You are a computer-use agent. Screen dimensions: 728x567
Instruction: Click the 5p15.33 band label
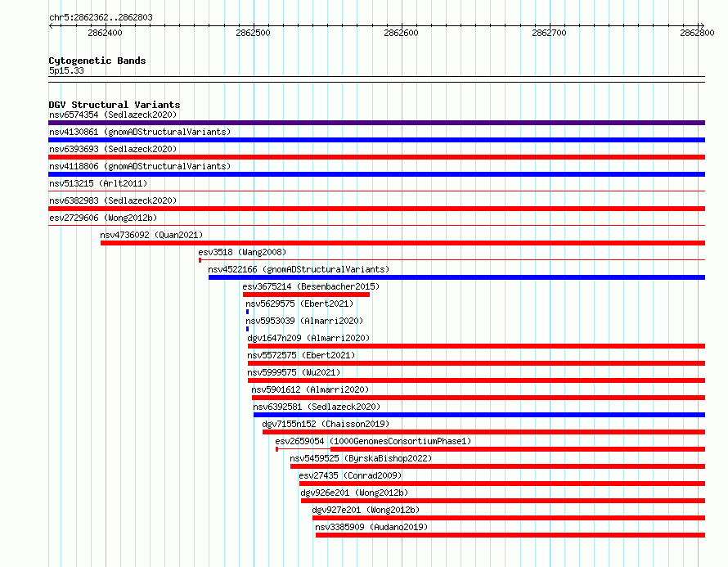[66, 70]
